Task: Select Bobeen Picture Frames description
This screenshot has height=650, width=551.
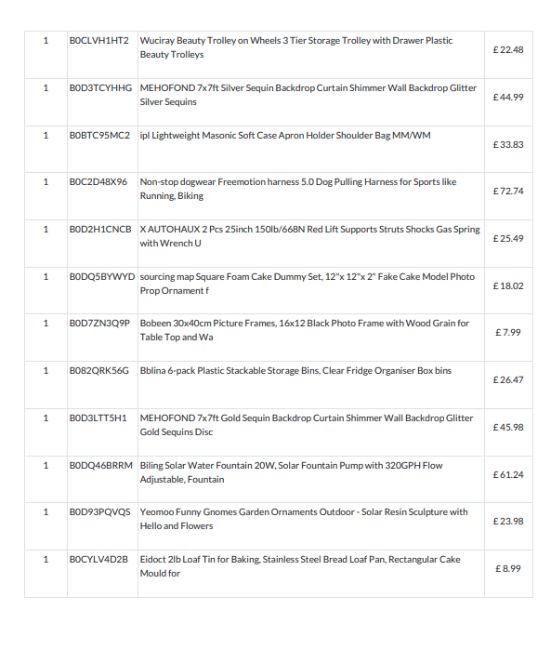Action: pos(304,330)
